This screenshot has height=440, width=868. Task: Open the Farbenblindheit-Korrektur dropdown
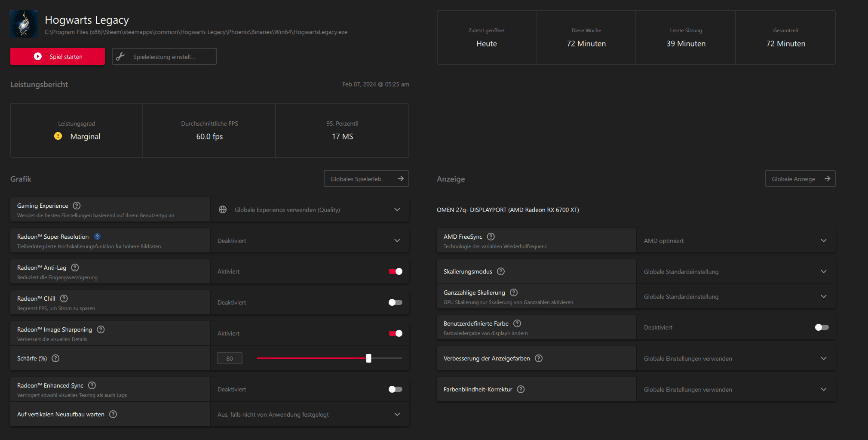[736, 389]
